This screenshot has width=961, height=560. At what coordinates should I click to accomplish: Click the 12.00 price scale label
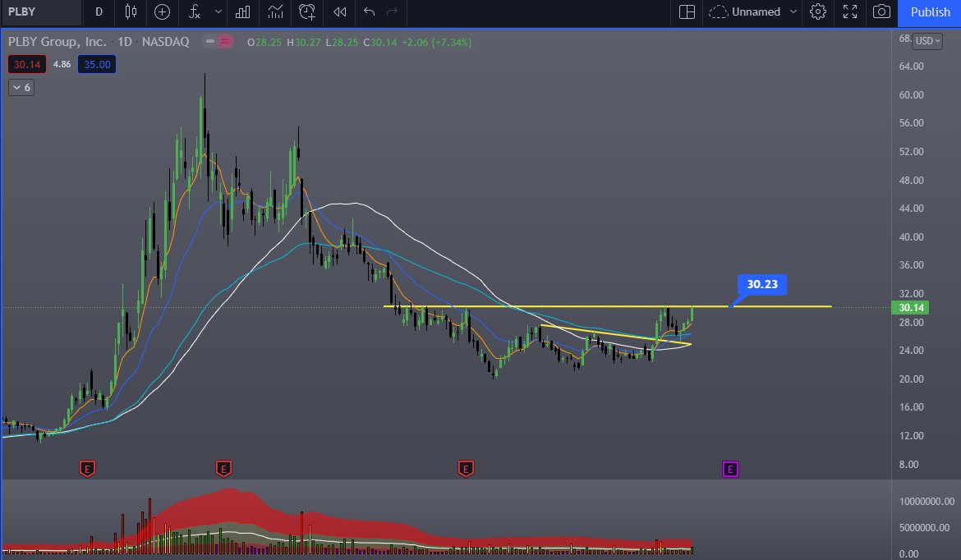tap(912, 436)
